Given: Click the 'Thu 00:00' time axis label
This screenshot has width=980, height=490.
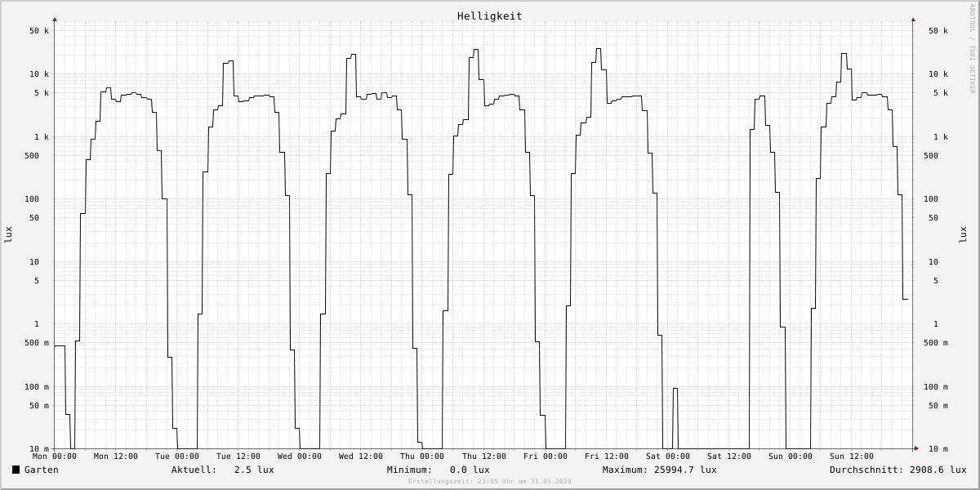Looking at the screenshot, I should 422,457.
